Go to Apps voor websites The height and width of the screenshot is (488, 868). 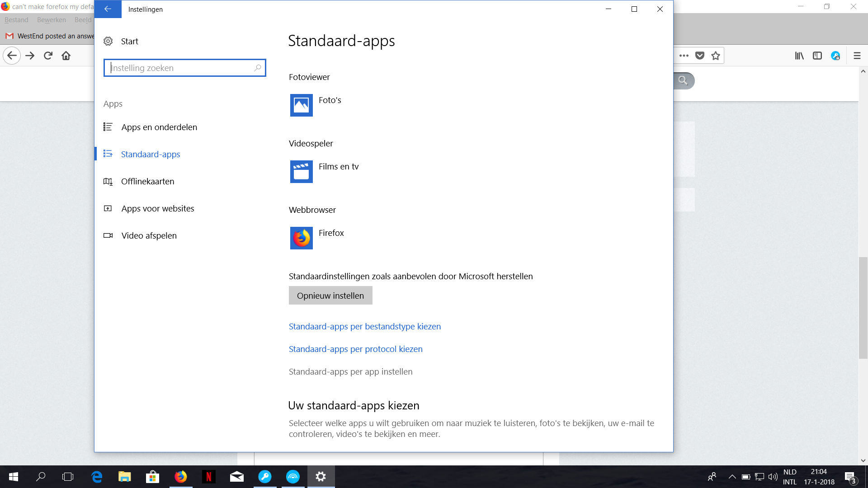(x=157, y=208)
